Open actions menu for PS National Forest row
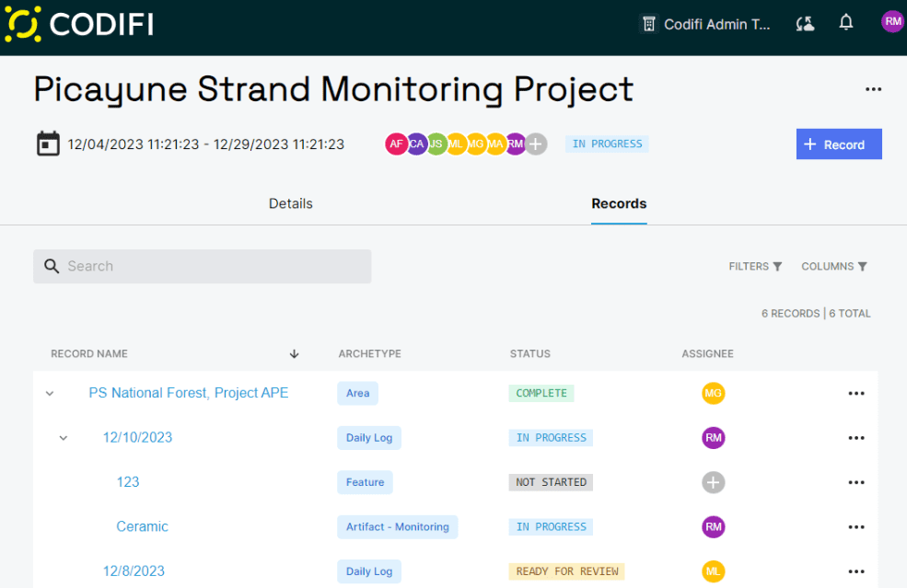The width and height of the screenshot is (907, 588). tap(856, 393)
